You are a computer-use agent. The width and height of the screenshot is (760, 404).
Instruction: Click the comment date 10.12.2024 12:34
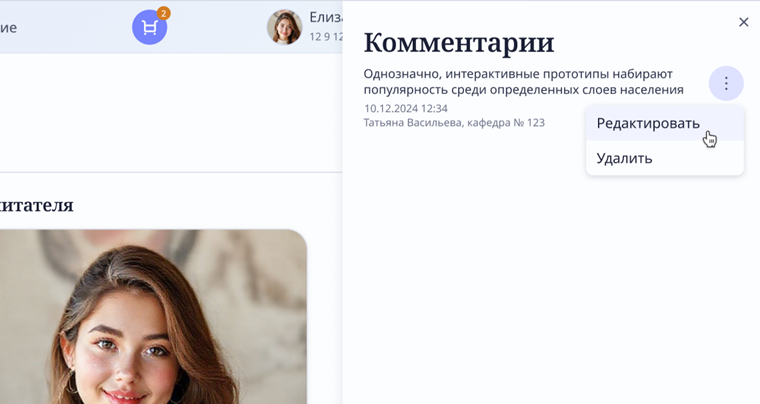pos(406,109)
